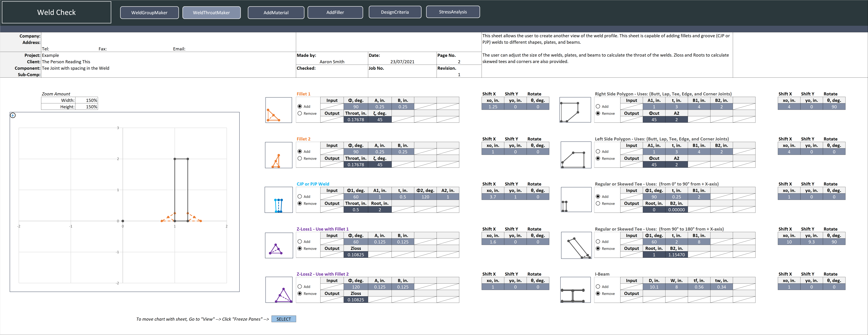Click the Zoom Width 150% cell
868x335 pixels.
(87, 100)
